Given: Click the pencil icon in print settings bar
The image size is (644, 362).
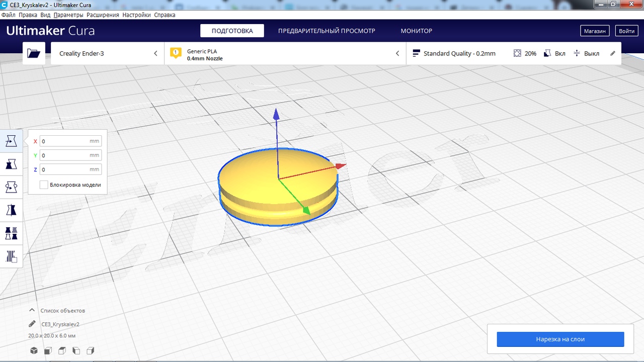Looking at the screenshot, I should click(x=613, y=53).
